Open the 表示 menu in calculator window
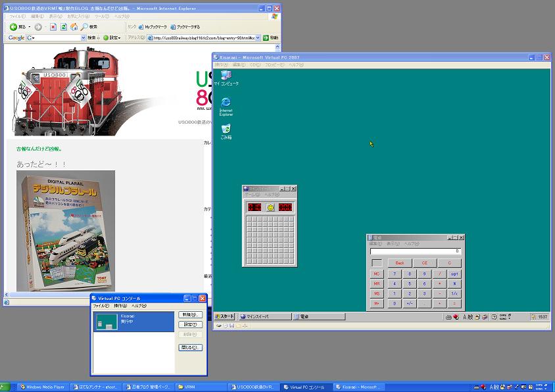The image size is (555, 392). click(393, 244)
